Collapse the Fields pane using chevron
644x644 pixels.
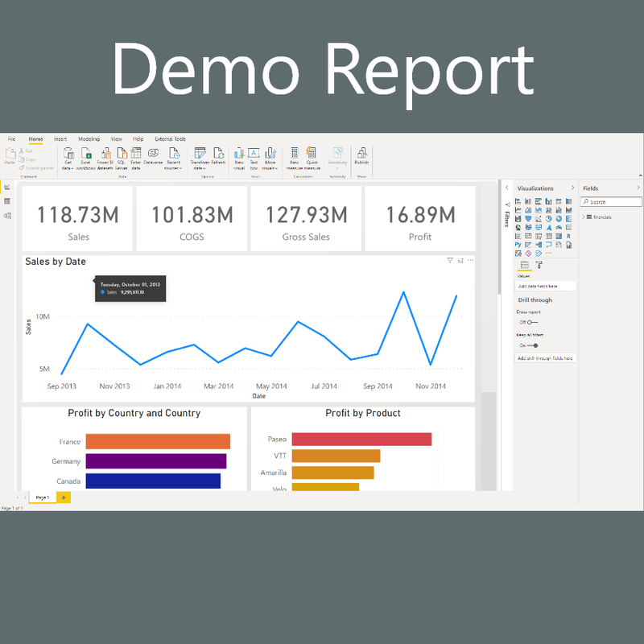[x=638, y=188]
